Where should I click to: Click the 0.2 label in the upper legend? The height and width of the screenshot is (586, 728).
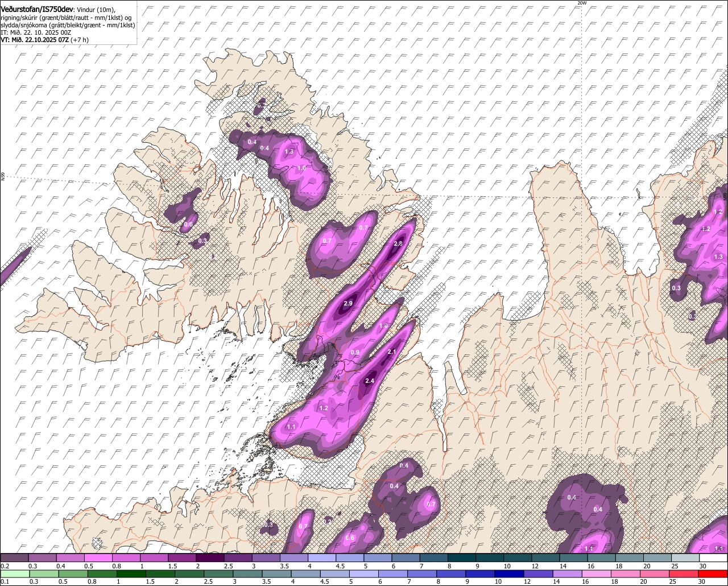click(x=5, y=566)
